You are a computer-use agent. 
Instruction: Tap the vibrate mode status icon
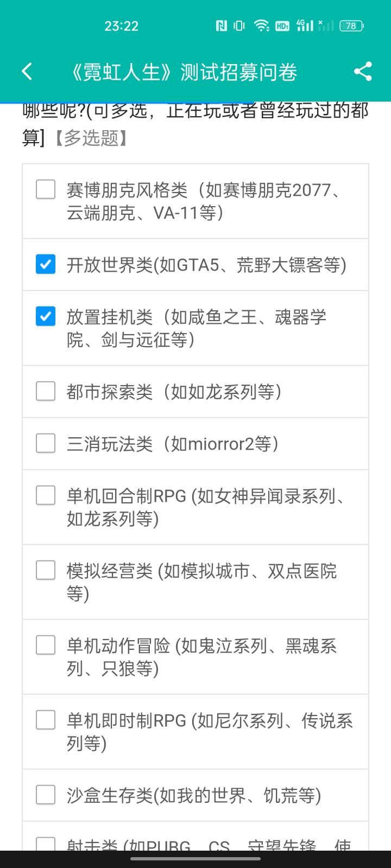(x=239, y=25)
